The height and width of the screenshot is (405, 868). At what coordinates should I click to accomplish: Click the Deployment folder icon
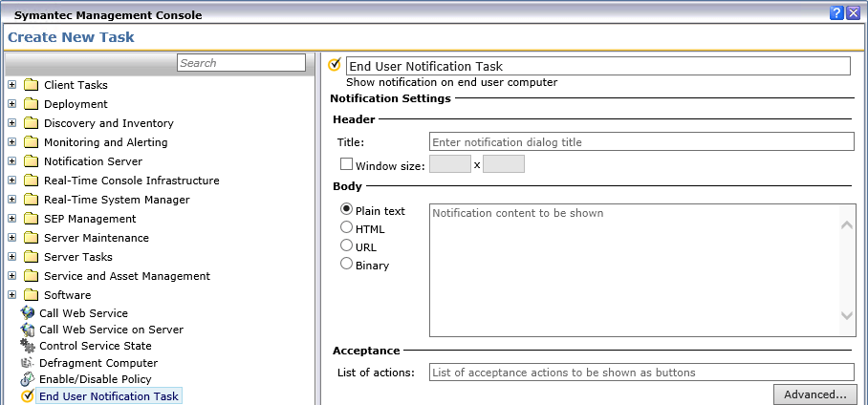(31, 104)
